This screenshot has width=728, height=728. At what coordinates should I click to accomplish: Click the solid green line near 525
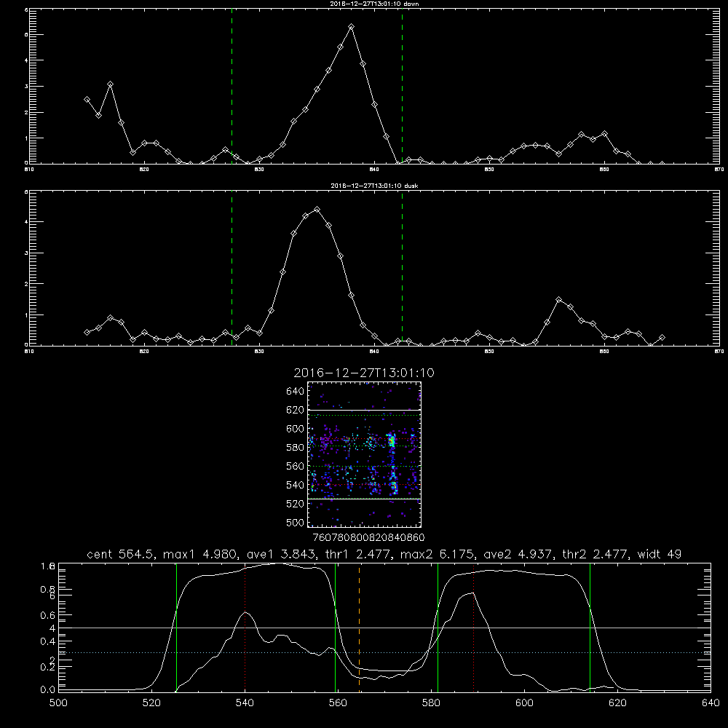click(176, 627)
